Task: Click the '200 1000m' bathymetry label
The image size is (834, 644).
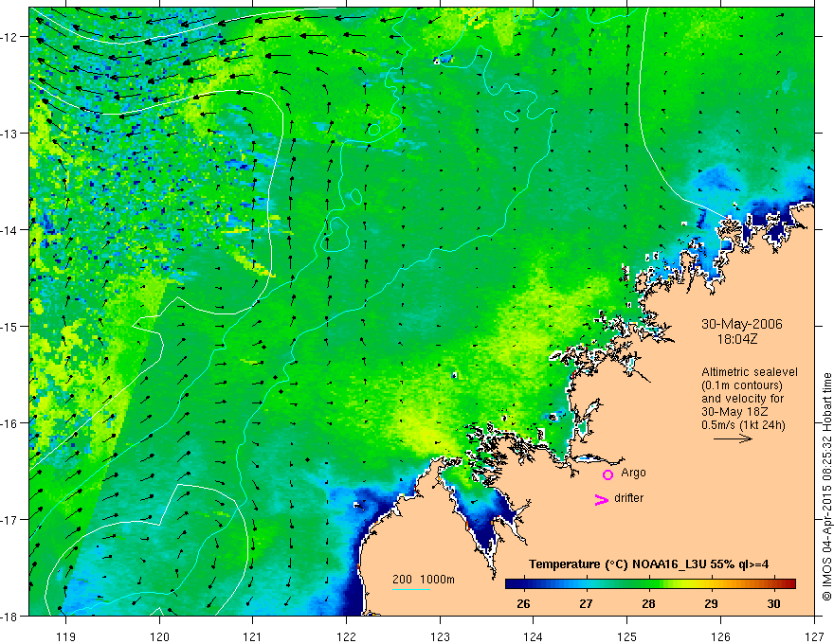Action: click(424, 580)
